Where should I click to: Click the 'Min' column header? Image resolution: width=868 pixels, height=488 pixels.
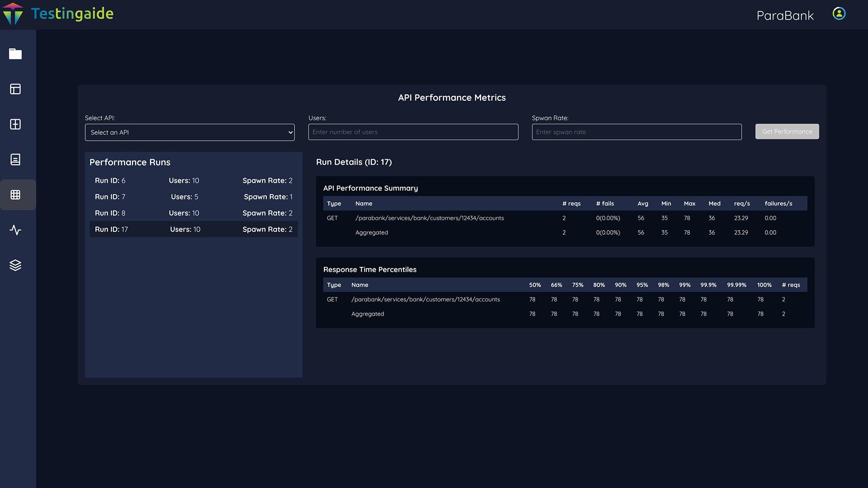pyautogui.click(x=666, y=203)
